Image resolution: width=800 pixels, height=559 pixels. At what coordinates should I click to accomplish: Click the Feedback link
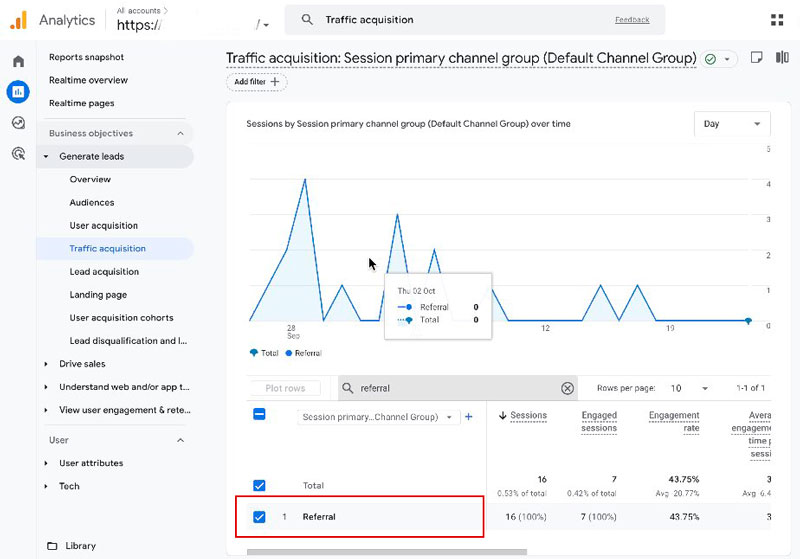click(x=632, y=20)
